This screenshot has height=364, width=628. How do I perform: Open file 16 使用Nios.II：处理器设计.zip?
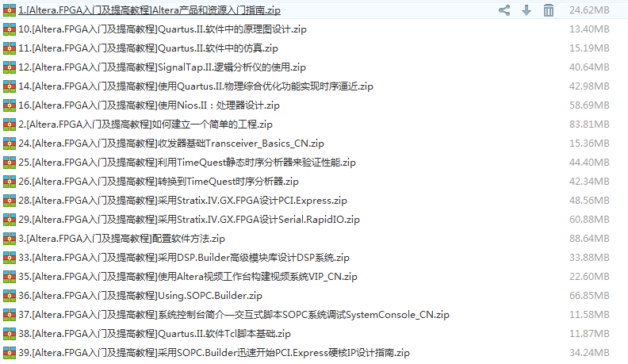click(149, 105)
